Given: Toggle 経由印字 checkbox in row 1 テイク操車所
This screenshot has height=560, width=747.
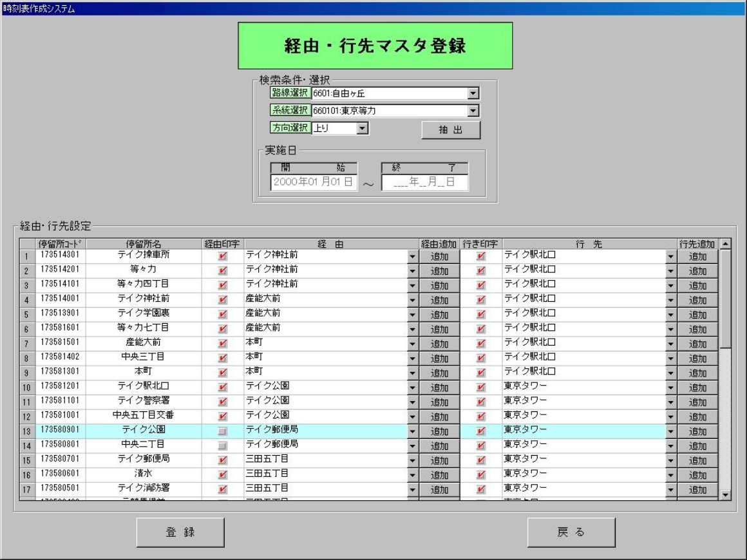Looking at the screenshot, I should [x=222, y=256].
